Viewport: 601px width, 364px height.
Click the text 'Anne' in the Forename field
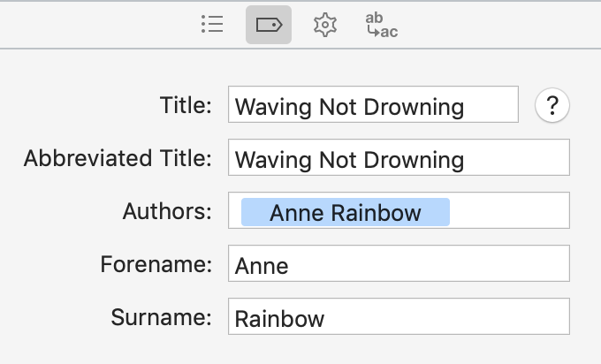click(262, 266)
